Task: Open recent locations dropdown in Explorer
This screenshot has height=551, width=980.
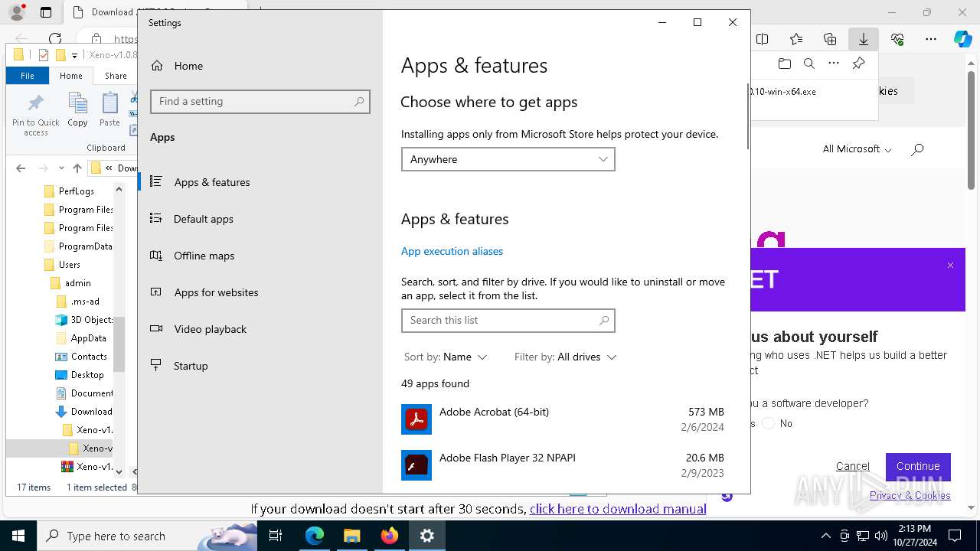Action: tap(61, 168)
